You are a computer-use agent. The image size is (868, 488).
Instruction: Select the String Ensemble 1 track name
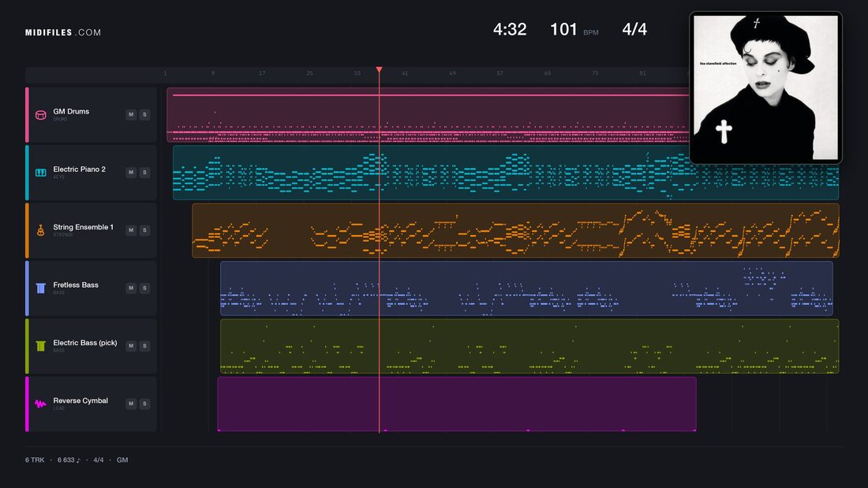(x=83, y=227)
